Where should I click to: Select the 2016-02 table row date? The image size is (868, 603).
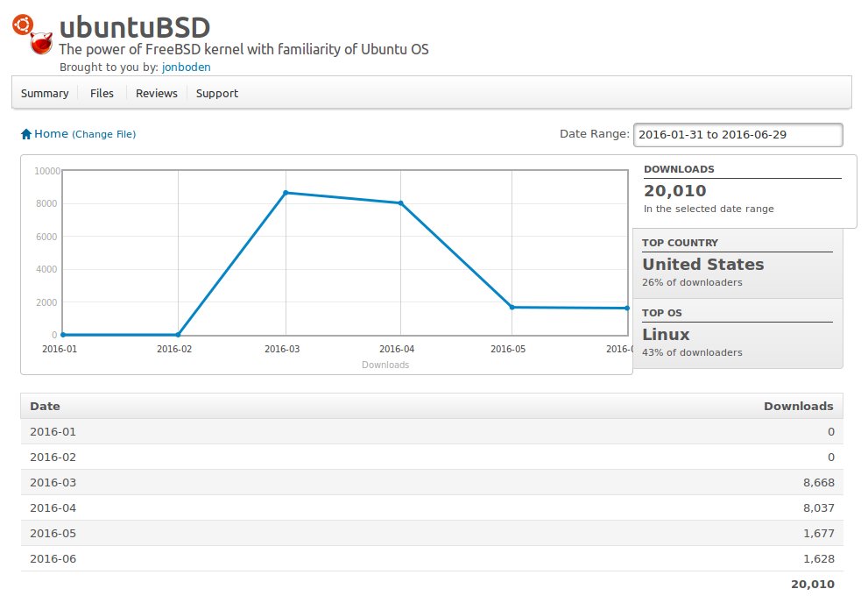[53, 457]
